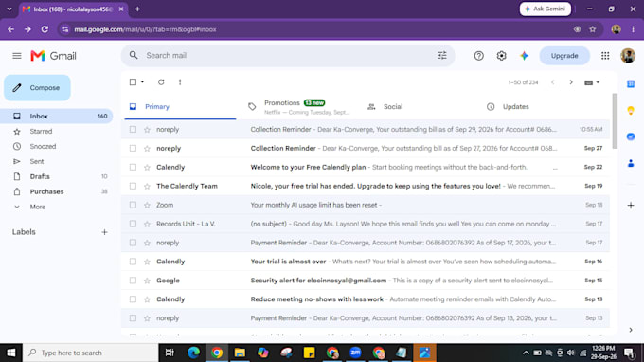
Task: Open the Windows Start menu
Action: point(11,353)
